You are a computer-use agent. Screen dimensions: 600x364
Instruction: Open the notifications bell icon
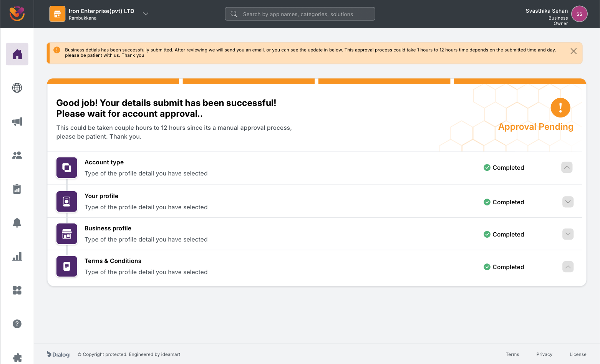[x=17, y=223]
